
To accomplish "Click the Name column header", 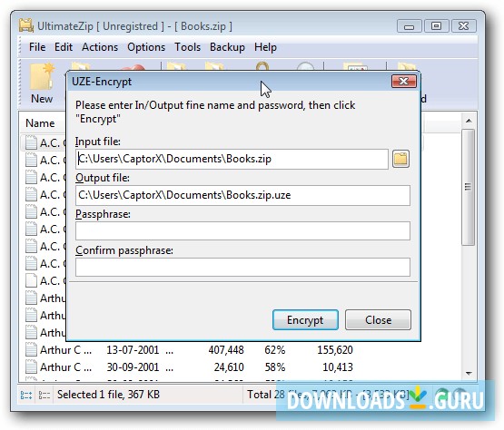I will pyautogui.click(x=40, y=123).
